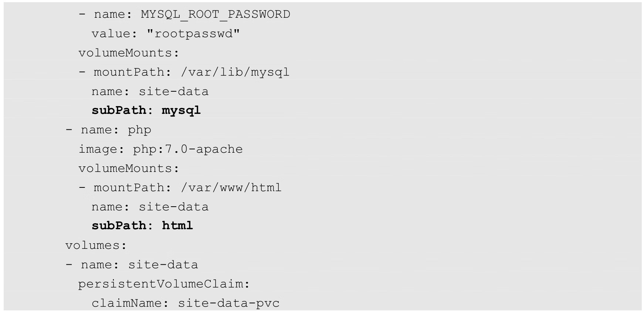Click site-data name above subPath html
This screenshot has height=315, width=644.
click(x=173, y=207)
